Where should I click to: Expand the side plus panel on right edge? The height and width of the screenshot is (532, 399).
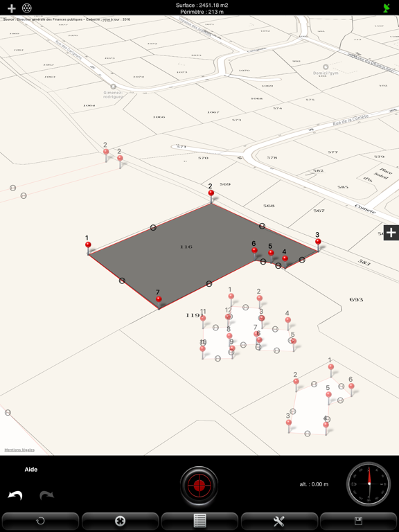click(x=391, y=233)
